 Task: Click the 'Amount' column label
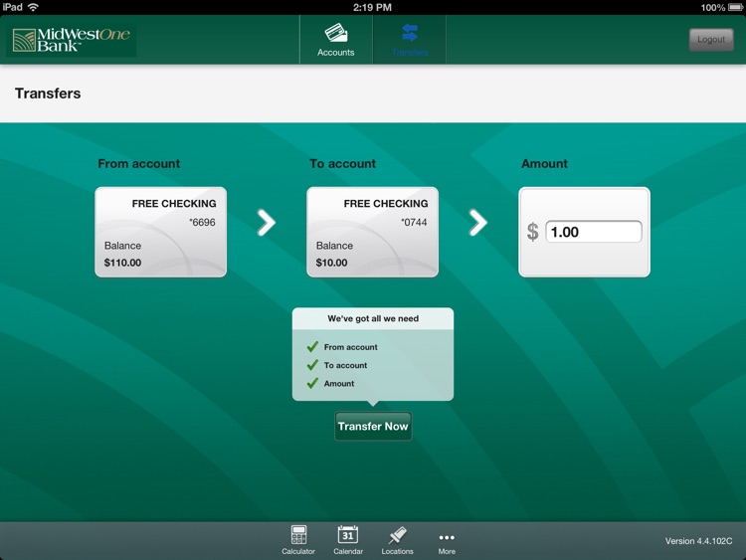tap(544, 164)
